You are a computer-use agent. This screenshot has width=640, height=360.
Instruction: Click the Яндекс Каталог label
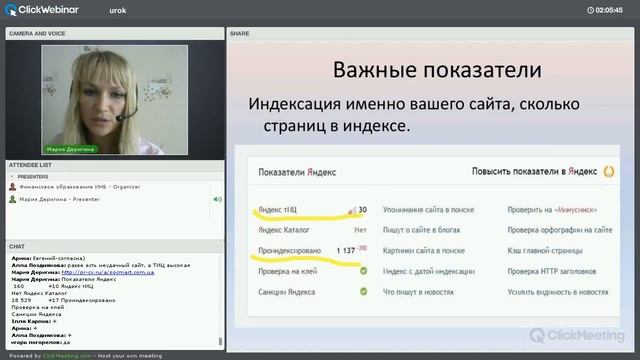pyautogui.click(x=284, y=230)
